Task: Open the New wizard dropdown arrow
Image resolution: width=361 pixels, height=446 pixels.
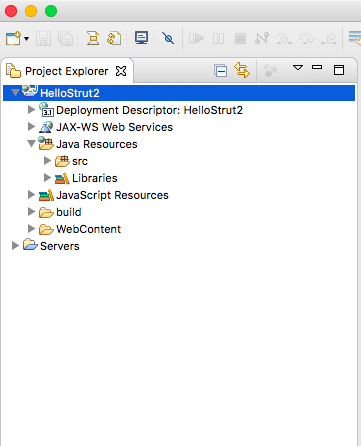Action: point(27,39)
